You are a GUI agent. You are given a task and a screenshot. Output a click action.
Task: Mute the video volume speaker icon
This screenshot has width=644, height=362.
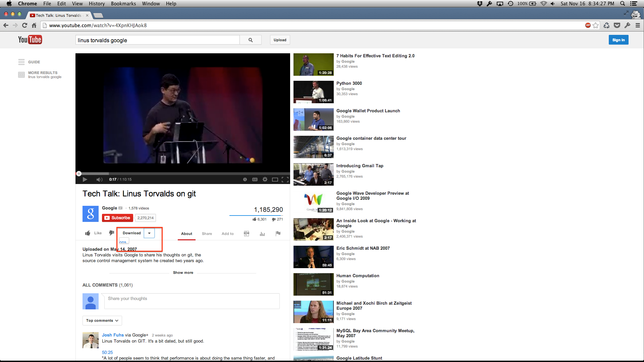(x=99, y=180)
